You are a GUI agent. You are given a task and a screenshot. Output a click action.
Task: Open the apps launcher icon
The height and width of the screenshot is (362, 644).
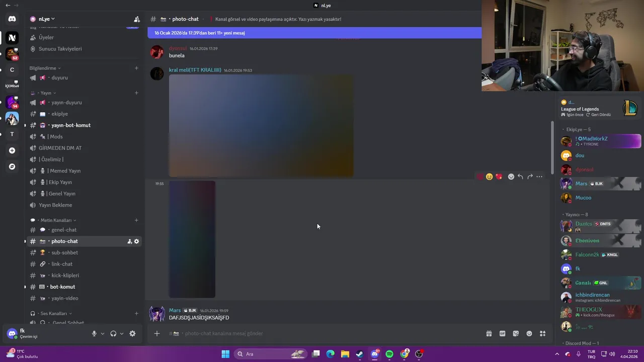click(543, 333)
